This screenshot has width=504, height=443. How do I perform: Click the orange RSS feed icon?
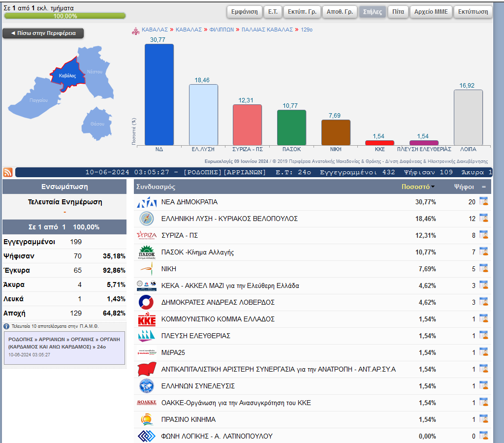(x=8, y=172)
